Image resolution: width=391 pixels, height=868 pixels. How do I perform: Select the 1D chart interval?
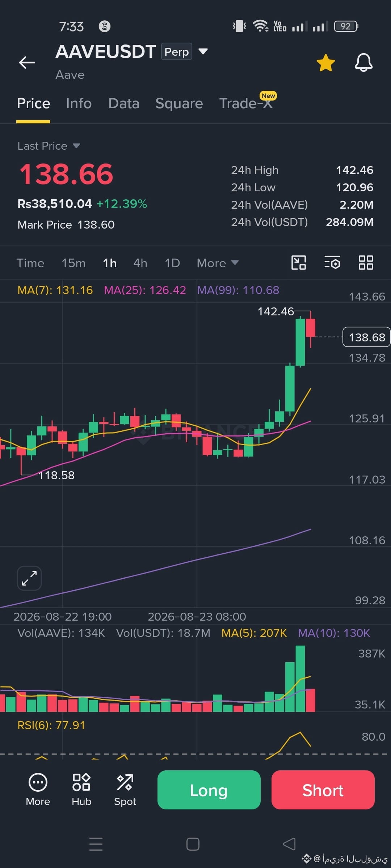click(172, 263)
